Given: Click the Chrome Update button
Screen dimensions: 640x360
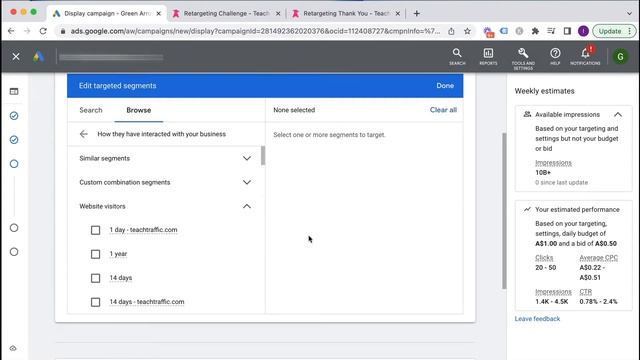Looking at the screenshot, I should [614, 31].
